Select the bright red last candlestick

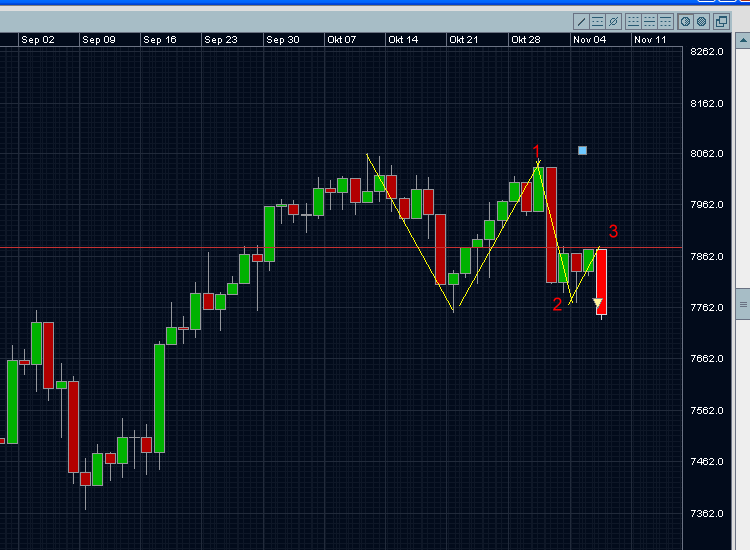pos(601,282)
